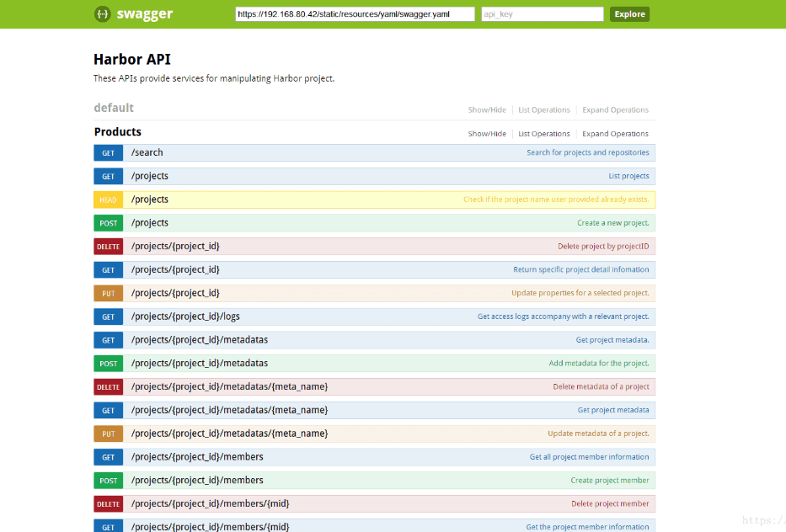Click "Get all project member information" description

[589, 457]
